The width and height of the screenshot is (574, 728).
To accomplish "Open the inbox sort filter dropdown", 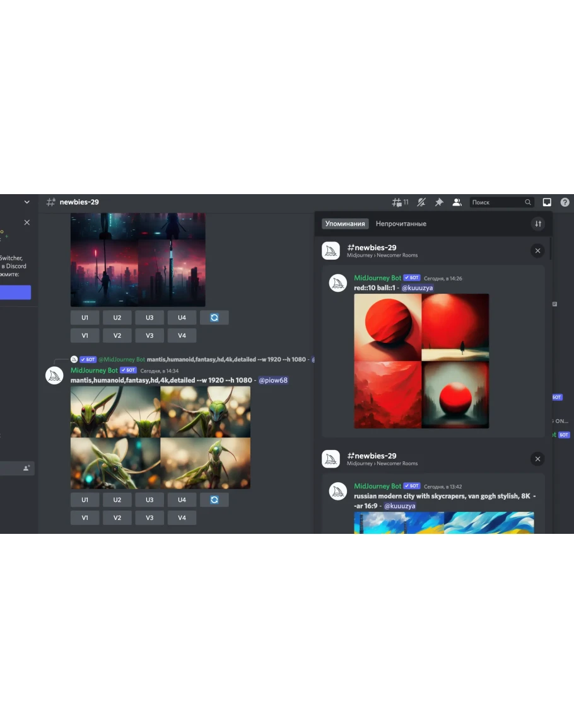I will coord(537,224).
